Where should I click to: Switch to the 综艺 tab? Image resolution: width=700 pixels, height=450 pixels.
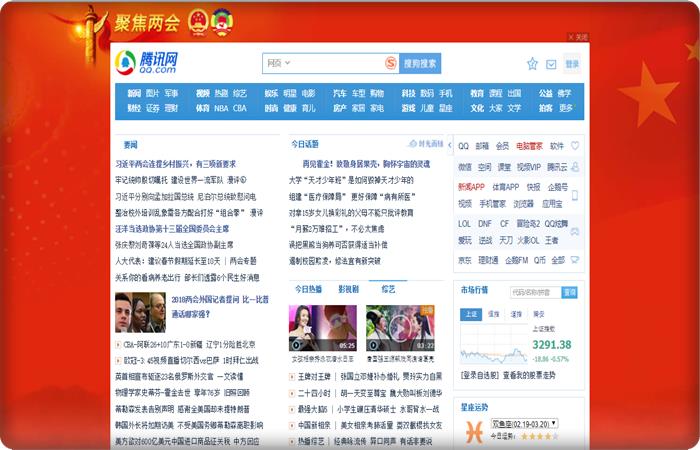(388, 289)
